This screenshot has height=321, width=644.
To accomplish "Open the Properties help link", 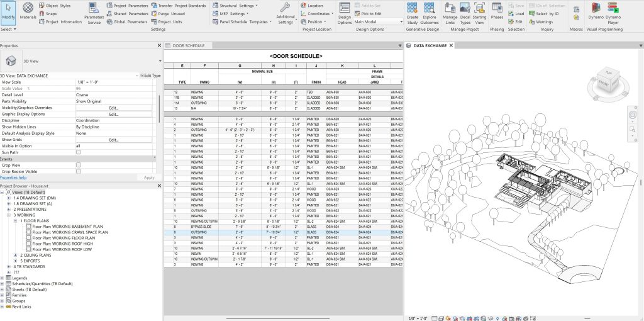I will (x=13, y=177).
